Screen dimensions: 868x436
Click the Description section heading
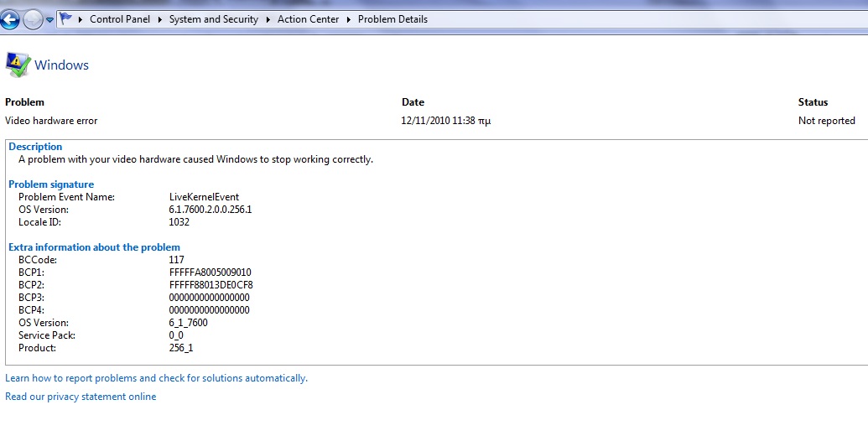(35, 147)
